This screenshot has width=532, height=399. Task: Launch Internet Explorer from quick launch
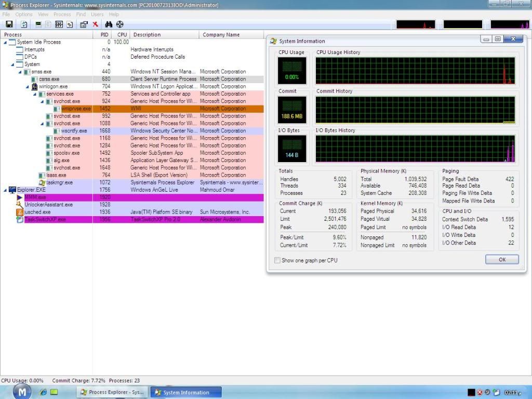pos(43,392)
